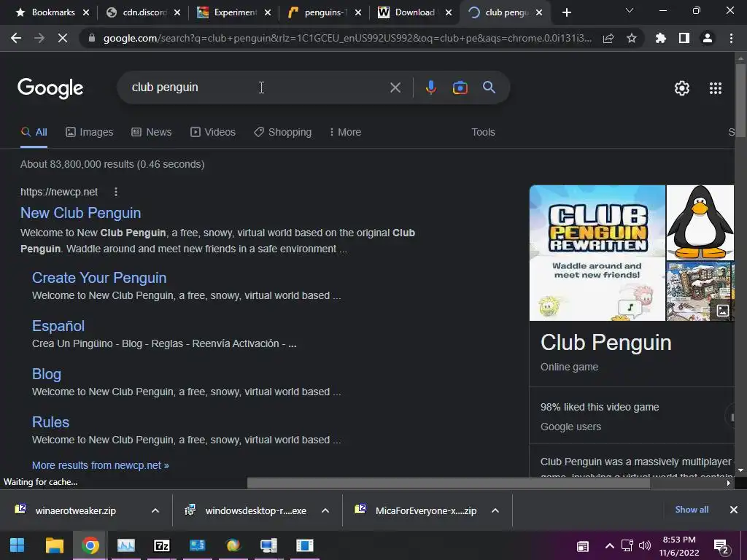747x560 pixels.
Task: Expand options for winaerotweaker.zip download
Action: pos(155,510)
